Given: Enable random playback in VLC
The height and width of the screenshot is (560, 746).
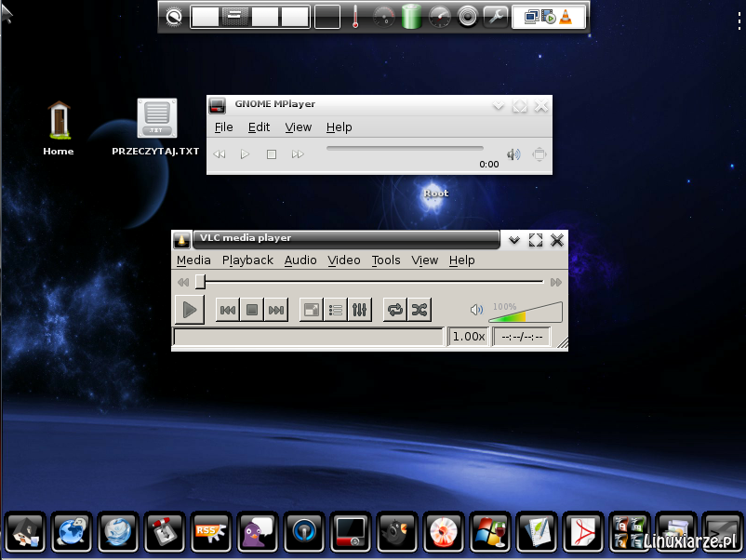Looking at the screenshot, I should [x=419, y=309].
